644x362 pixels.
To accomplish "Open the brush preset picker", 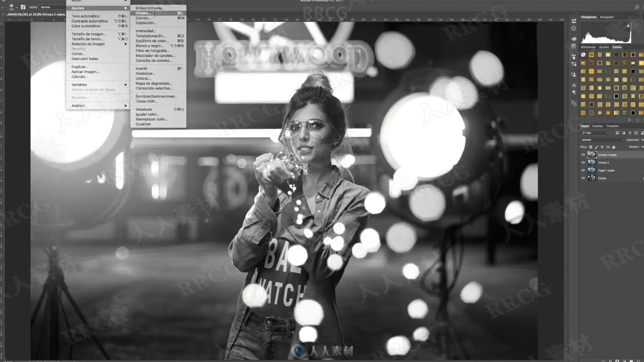I will (11, 7).
